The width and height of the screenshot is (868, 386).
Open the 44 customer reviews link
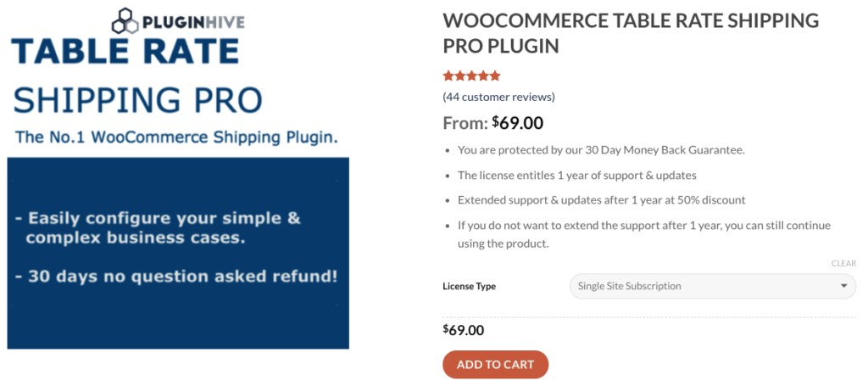498,97
